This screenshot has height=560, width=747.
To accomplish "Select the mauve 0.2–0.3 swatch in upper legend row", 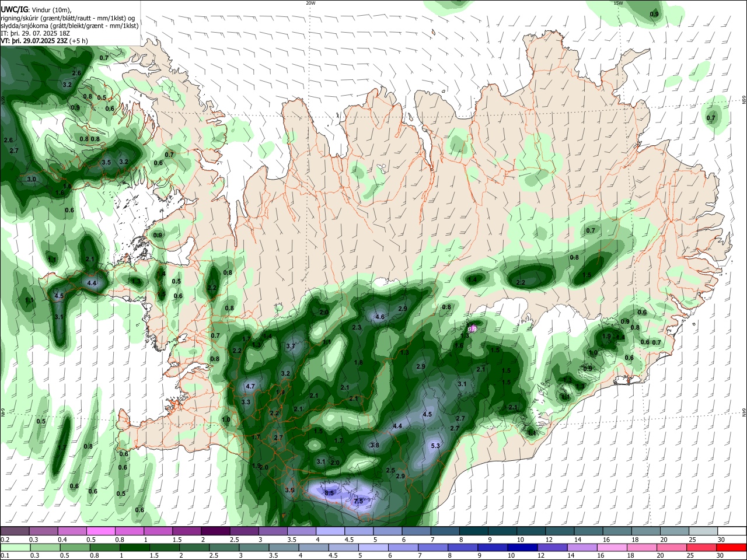I will [15, 531].
